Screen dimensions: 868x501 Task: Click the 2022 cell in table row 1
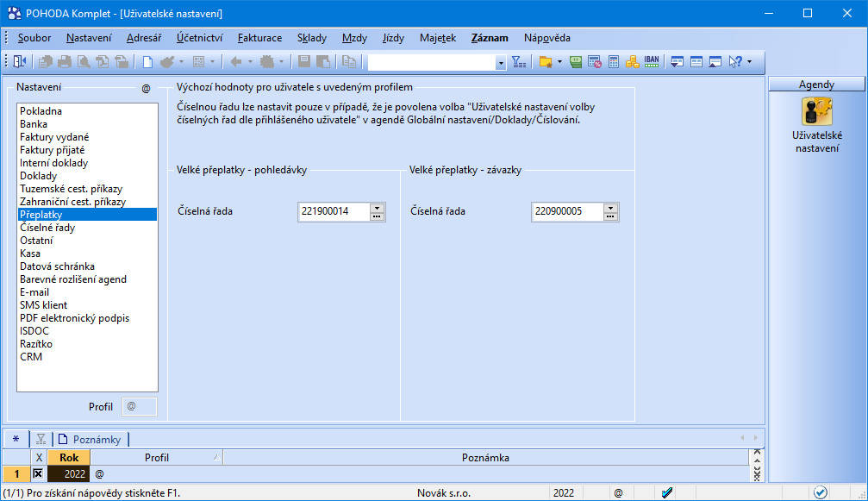click(x=69, y=474)
